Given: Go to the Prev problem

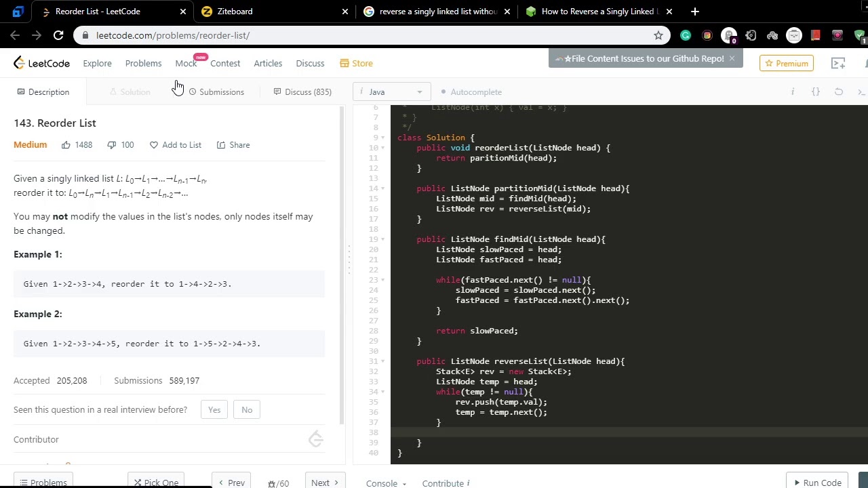Looking at the screenshot, I should coord(231,483).
